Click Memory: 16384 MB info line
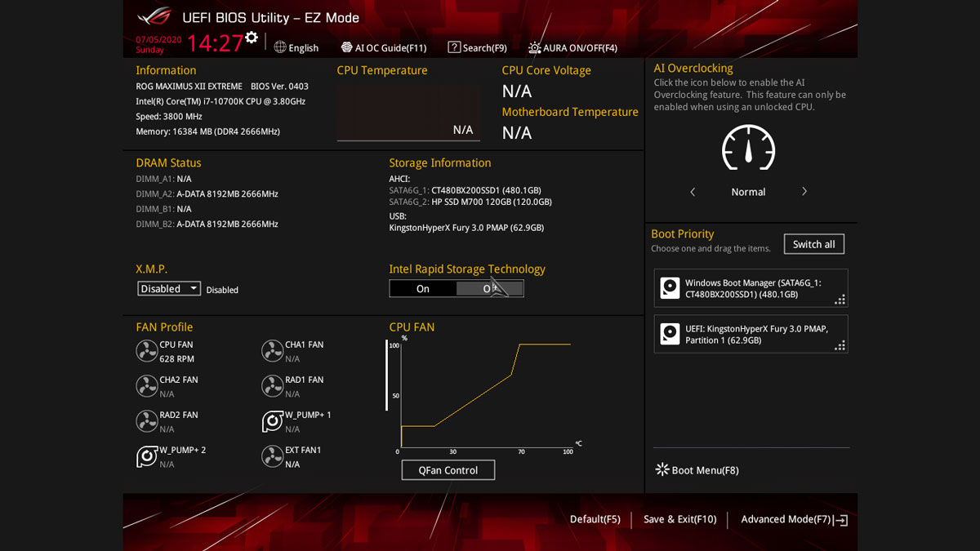The image size is (980, 551). pos(207,131)
